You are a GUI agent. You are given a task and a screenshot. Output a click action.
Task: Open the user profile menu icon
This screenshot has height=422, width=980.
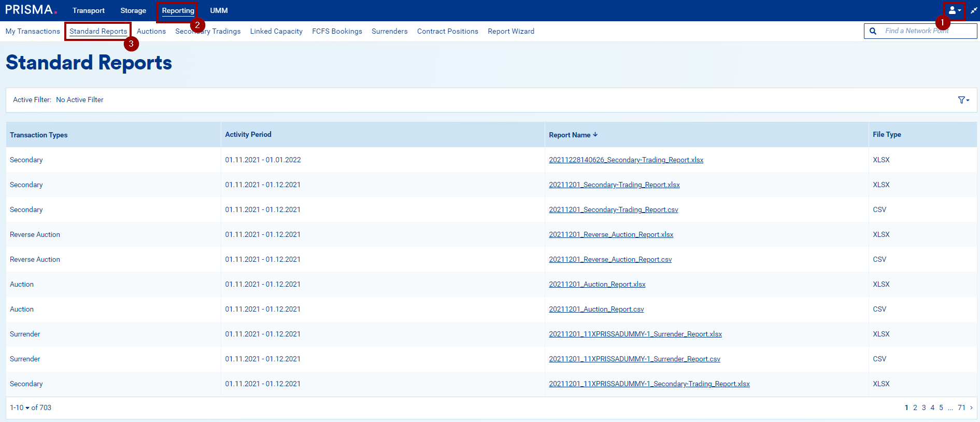954,10
